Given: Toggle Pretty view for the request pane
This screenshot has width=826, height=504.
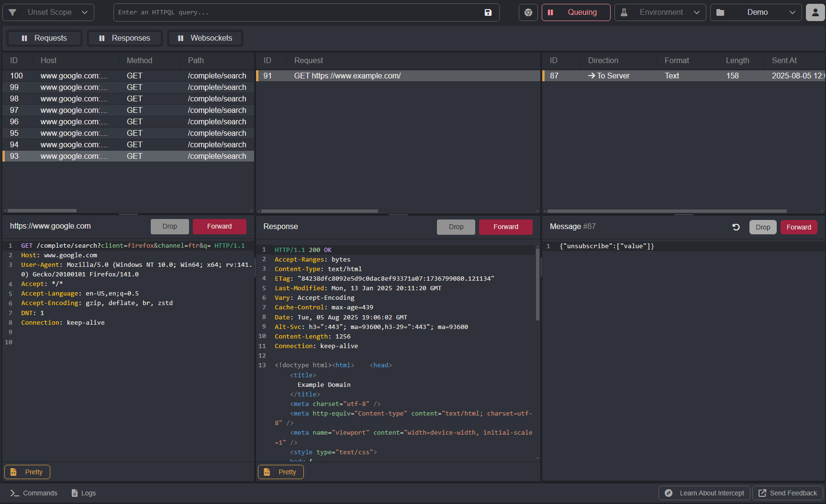Looking at the screenshot, I should 27,472.
